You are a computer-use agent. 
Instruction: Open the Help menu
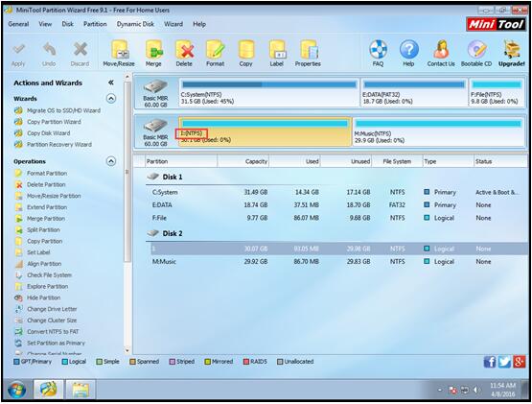[x=199, y=24]
